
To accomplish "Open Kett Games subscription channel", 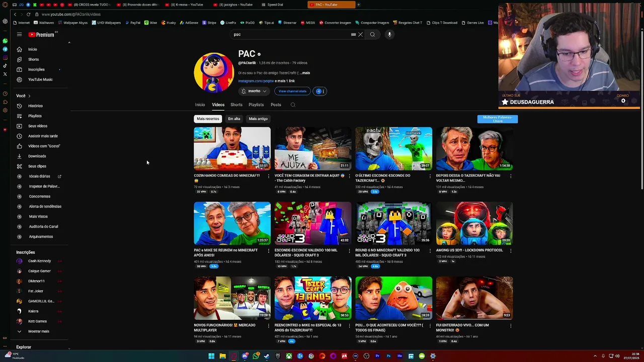I will (x=37, y=321).
